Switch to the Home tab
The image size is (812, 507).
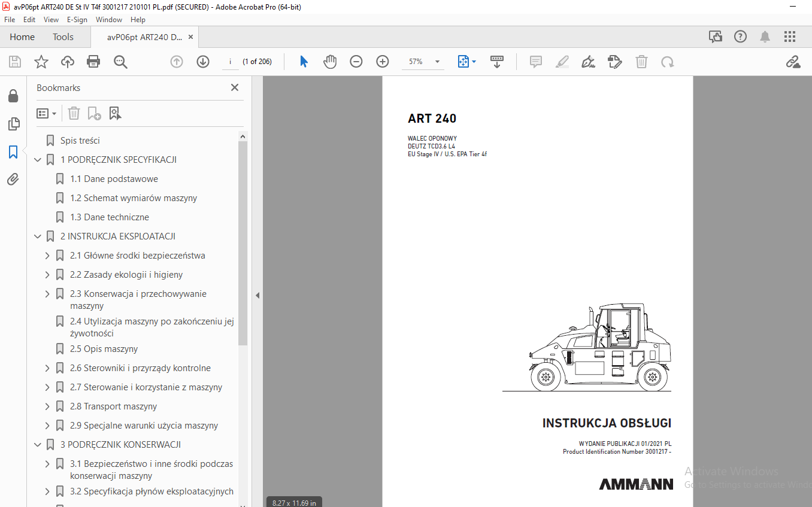click(x=22, y=37)
